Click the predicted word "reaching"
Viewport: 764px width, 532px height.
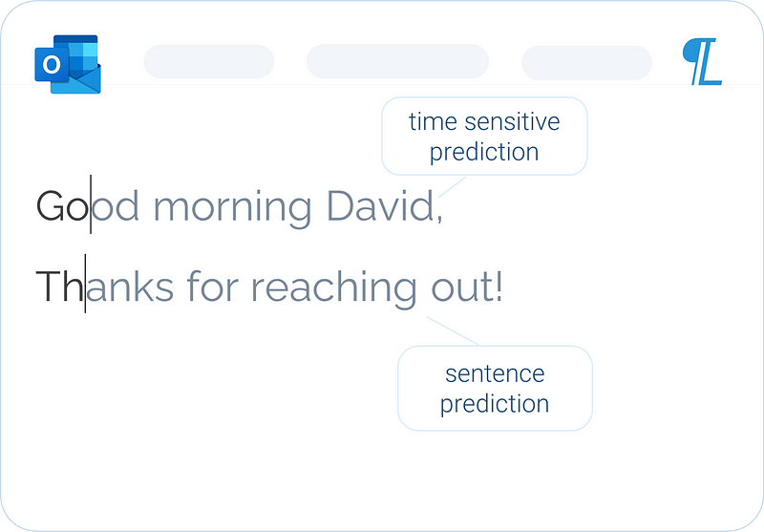[334, 288]
